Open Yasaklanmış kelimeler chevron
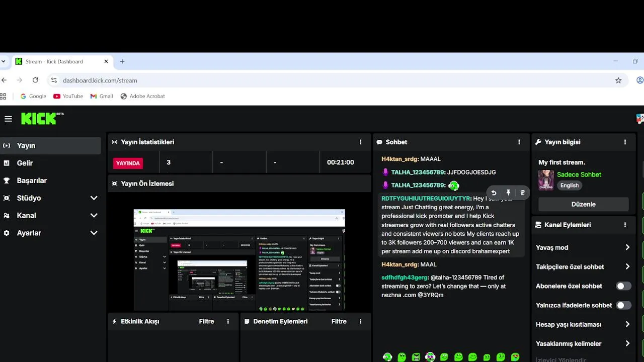The image size is (644, 362). point(627,343)
